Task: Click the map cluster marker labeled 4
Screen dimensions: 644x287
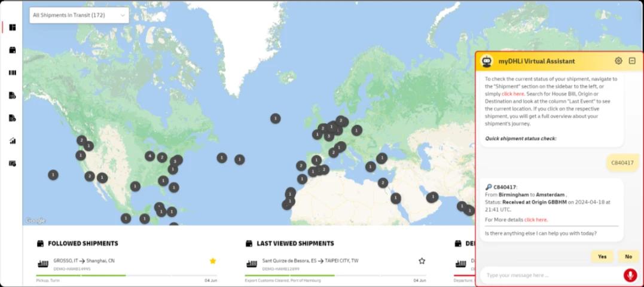Action: (x=149, y=156)
